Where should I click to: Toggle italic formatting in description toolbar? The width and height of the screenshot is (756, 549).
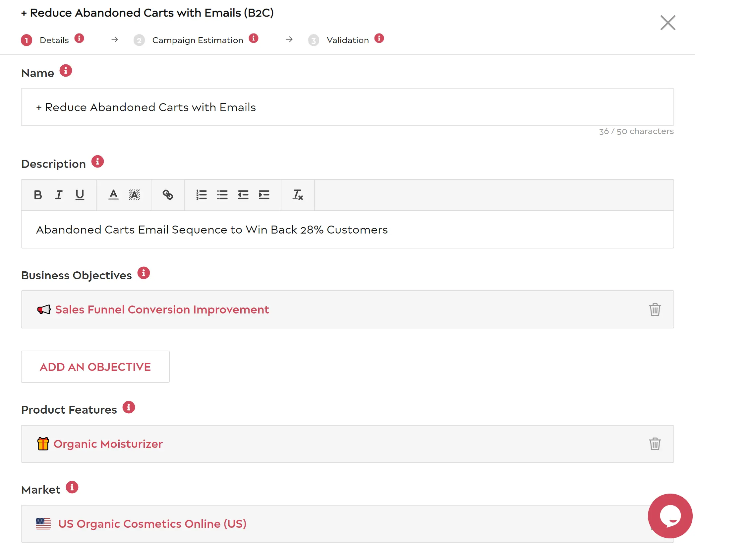tap(59, 195)
